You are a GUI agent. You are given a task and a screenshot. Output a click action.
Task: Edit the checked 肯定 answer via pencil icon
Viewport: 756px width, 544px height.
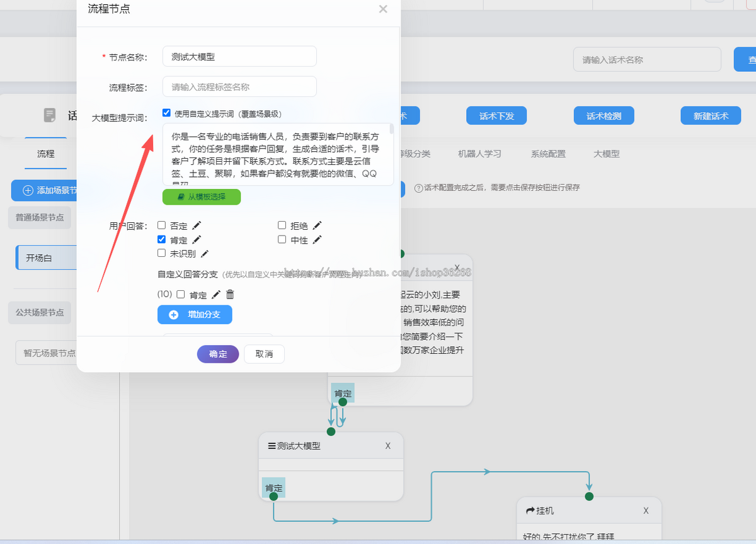(x=197, y=240)
